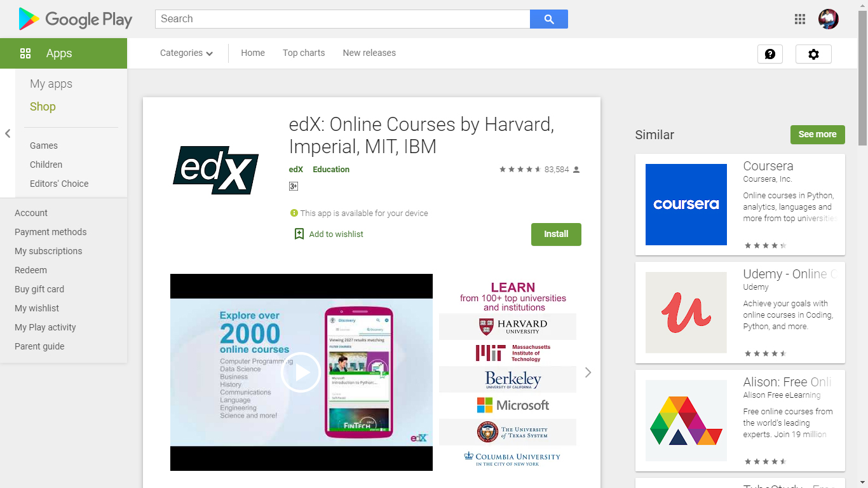
Task: Open the user account avatar
Action: pyautogui.click(x=829, y=19)
